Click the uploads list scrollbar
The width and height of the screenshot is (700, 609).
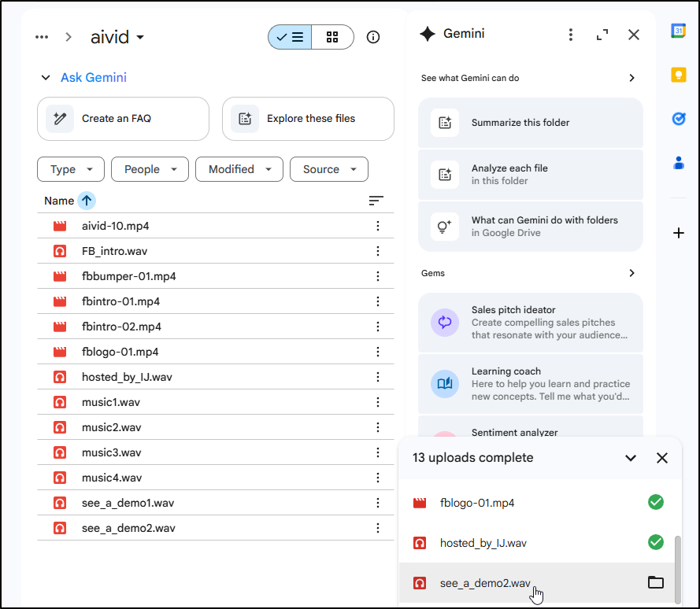click(678, 570)
